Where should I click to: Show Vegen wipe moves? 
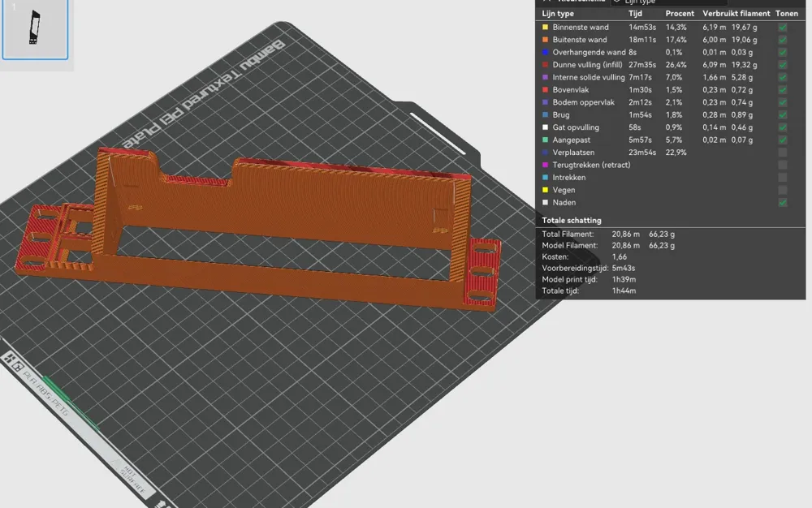click(783, 190)
